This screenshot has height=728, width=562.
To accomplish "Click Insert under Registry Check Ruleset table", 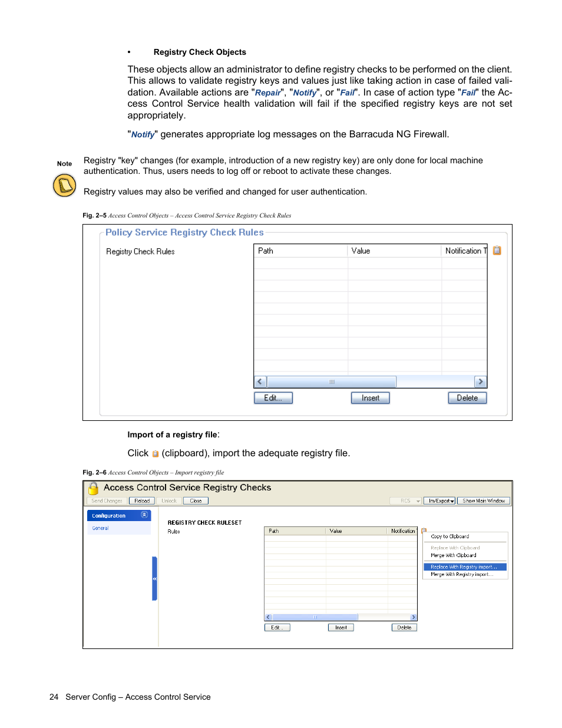I will point(341,628).
